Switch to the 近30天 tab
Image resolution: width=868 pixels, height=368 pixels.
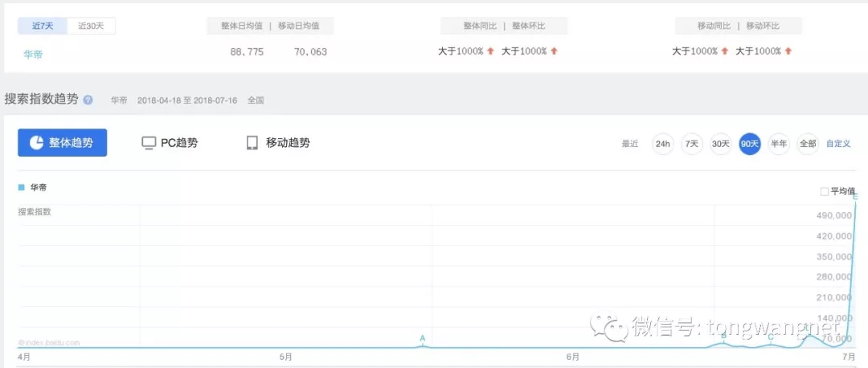(92, 26)
